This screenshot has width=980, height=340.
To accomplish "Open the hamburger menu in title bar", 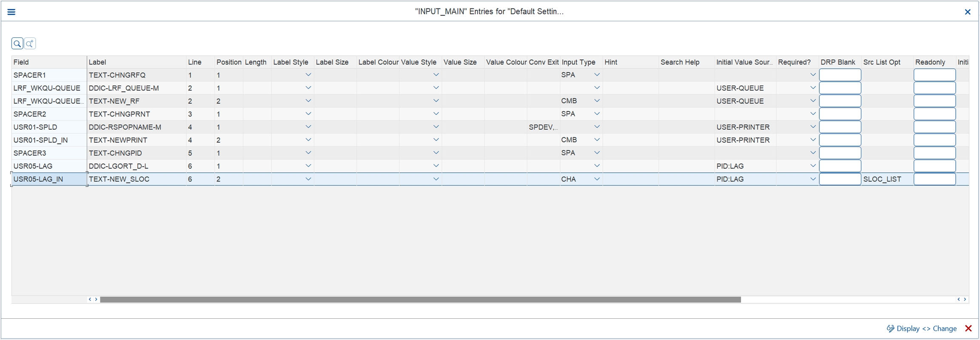I will click(x=11, y=12).
